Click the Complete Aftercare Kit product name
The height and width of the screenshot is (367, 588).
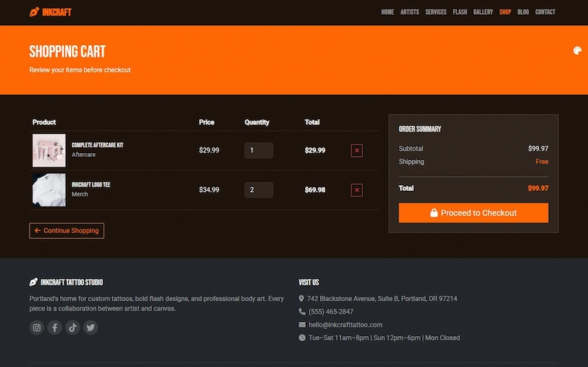click(x=98, y=145)
